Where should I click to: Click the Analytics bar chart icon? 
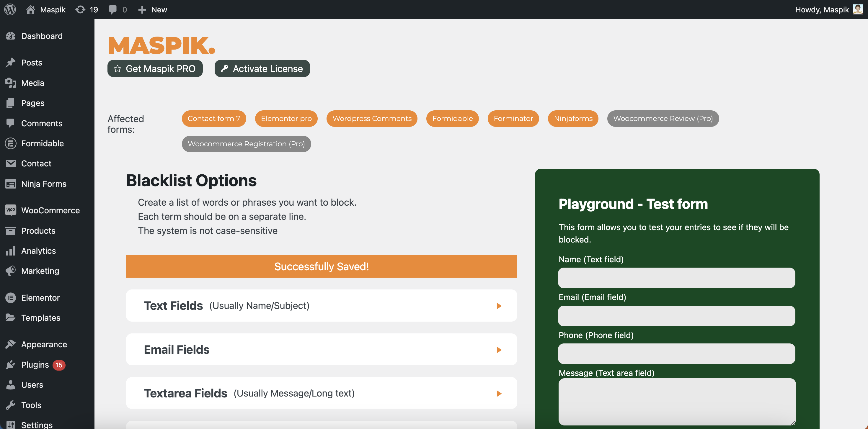(x=11, y=250)
